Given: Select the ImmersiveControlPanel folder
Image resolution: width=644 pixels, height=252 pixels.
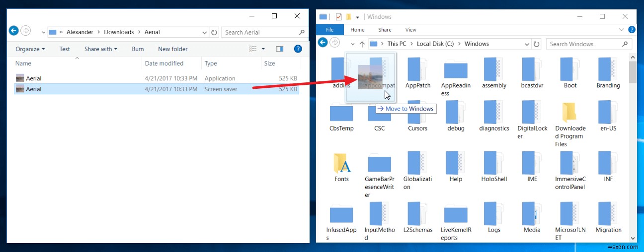Looking at the screenshot, I should pyautogui.click(x=570, y=171).
